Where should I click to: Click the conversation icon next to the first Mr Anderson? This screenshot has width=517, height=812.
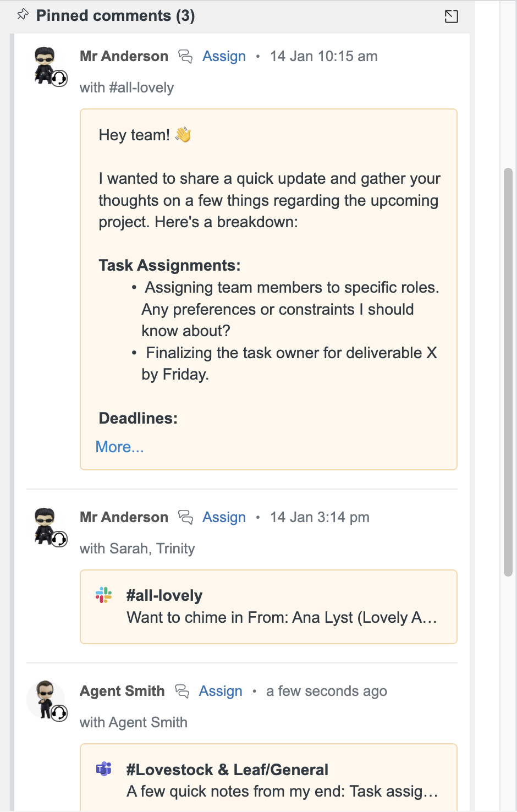point(185,56)
